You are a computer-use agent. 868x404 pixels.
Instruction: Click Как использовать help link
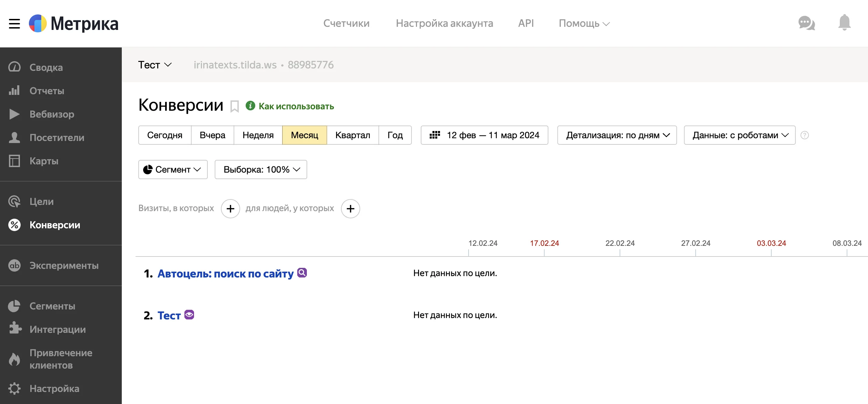pos(297,106)
